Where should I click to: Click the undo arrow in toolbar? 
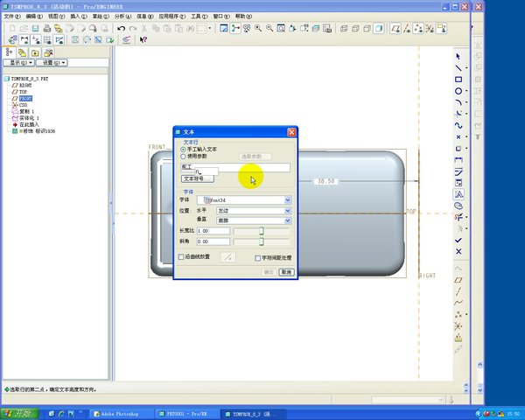[x=121, y=28]
